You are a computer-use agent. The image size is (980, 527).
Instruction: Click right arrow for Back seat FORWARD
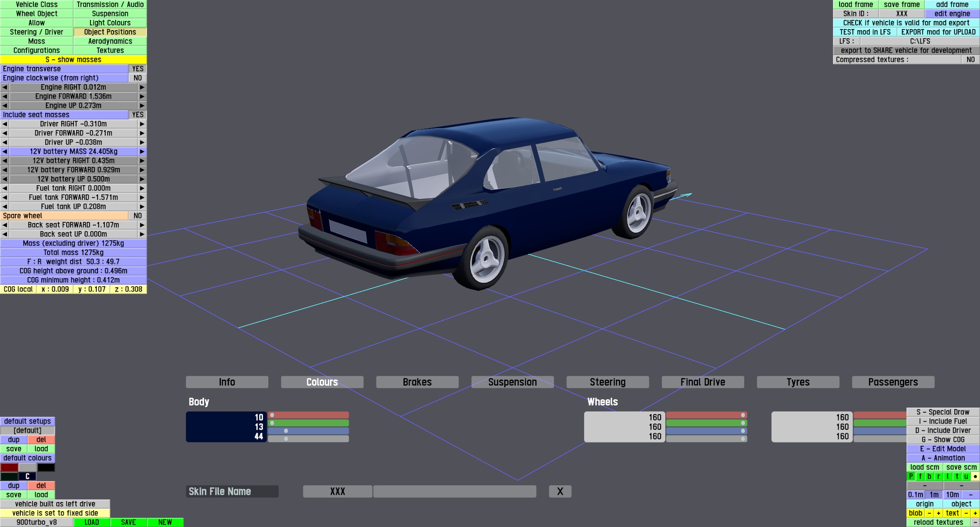tap(142, 225)
